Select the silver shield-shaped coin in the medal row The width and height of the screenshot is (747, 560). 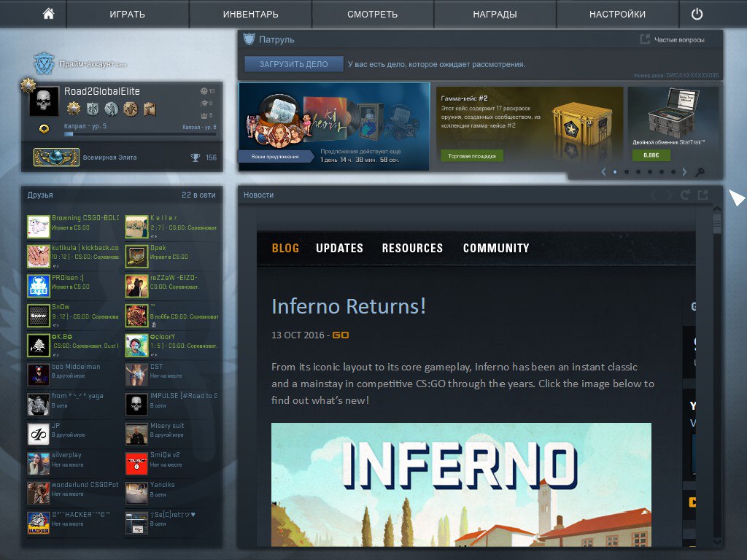(93, 109)
